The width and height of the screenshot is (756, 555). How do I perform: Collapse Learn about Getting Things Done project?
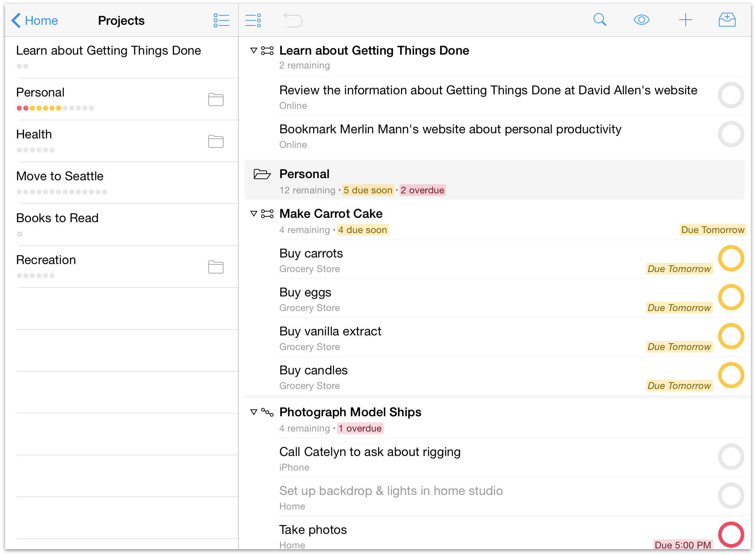pos(254,50)
